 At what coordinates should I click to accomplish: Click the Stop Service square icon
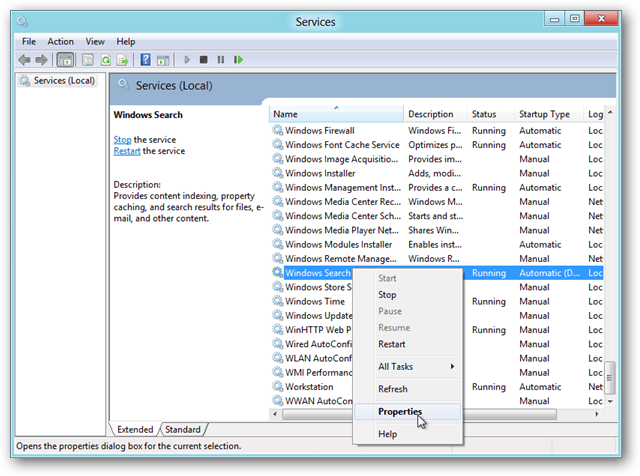[204, 60]
